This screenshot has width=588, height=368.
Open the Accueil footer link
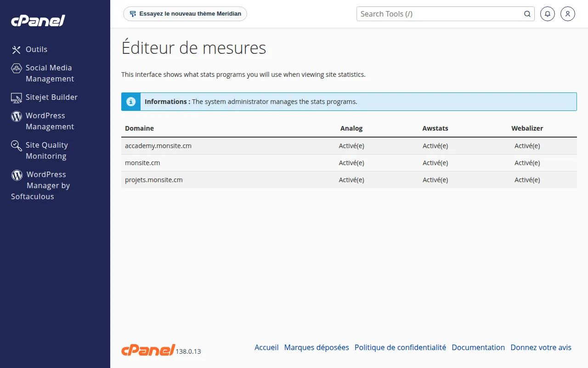click(266, 347)
